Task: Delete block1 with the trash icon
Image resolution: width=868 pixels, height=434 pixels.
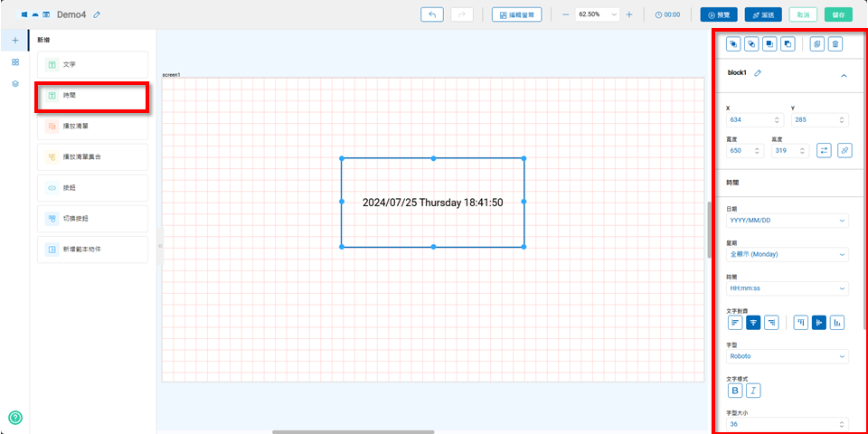Action: pos(835,43)
